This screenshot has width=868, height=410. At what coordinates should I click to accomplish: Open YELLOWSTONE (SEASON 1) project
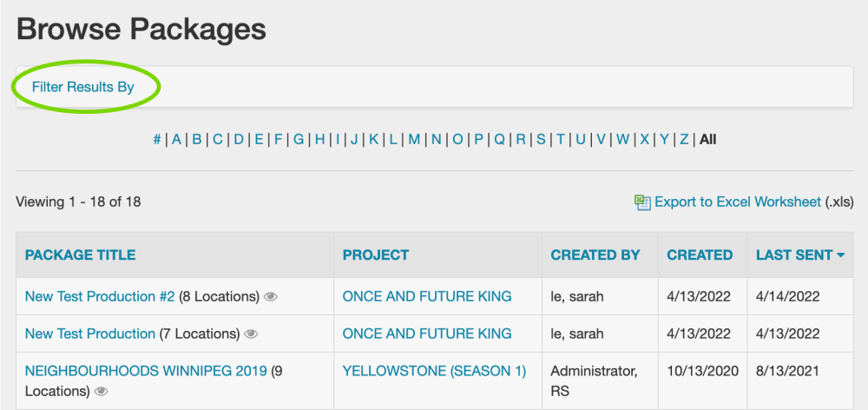click(x=434, y=371)
